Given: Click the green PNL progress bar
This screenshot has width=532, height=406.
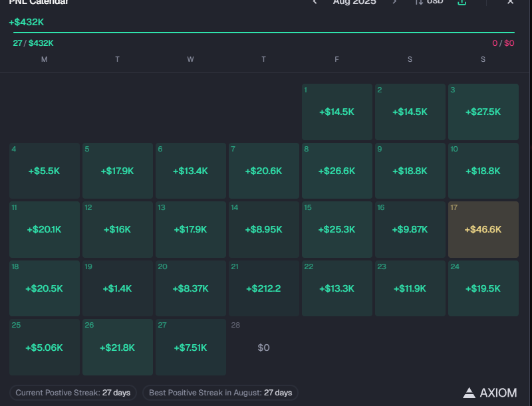Looking at the screenshot, I should [264, 33].
